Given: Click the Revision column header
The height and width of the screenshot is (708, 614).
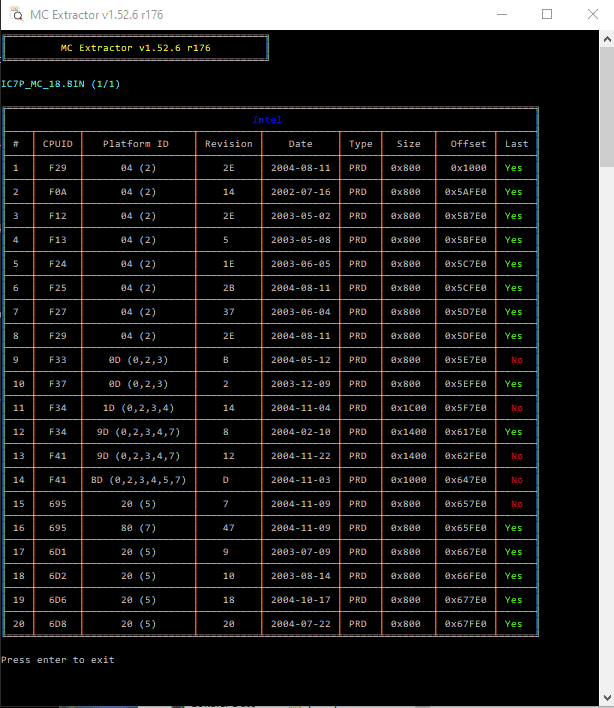Looking at the screenshot, I should pos(228,144).
